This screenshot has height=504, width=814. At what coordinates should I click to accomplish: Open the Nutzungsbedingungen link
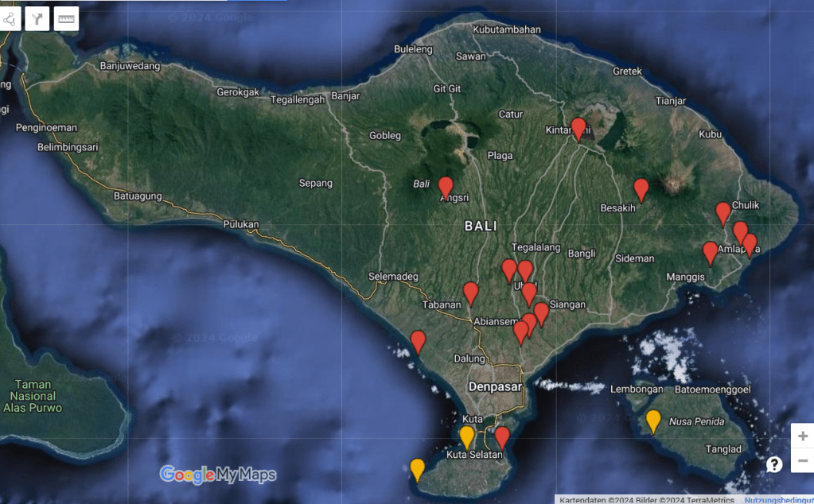778,500
